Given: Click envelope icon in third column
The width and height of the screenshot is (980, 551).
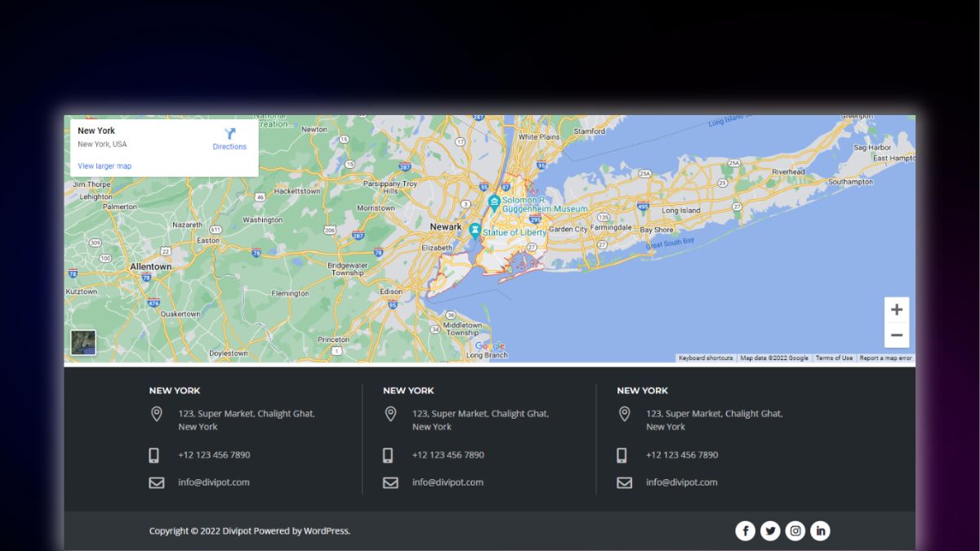Looking at the screenshot, I should tap(624, 482).
